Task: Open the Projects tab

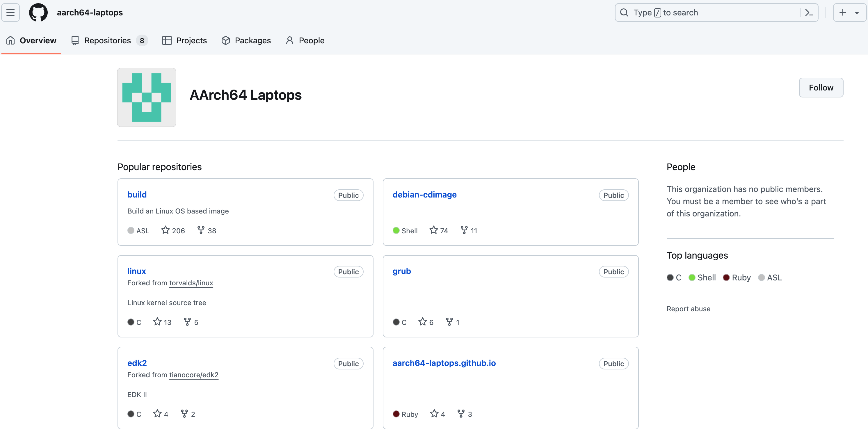Action: [x=184, y=40]
